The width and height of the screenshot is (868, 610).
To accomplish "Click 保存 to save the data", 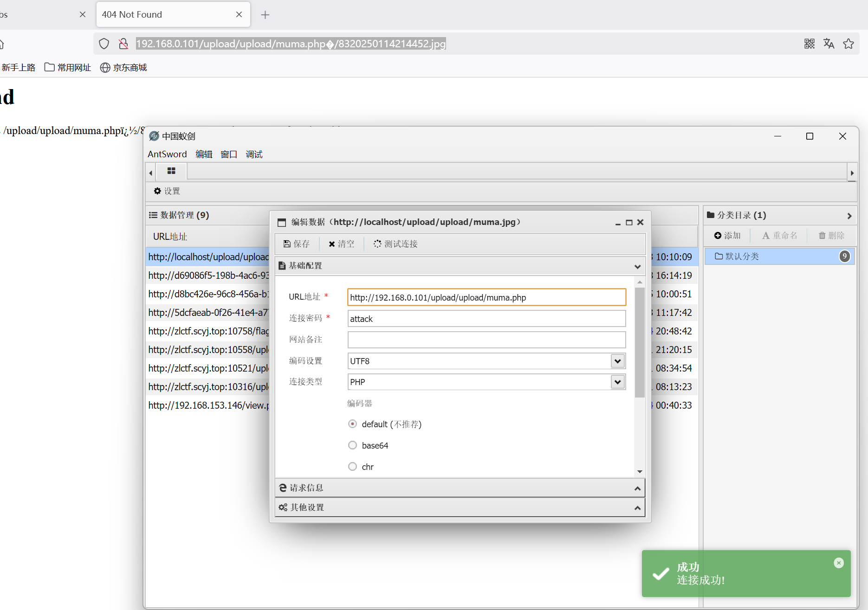I will click(x=297, y=244).
